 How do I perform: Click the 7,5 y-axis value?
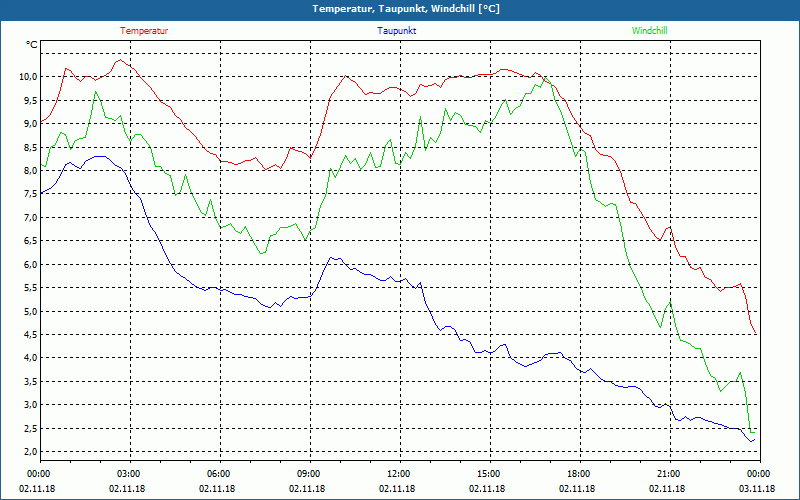[x=31, y=194]
